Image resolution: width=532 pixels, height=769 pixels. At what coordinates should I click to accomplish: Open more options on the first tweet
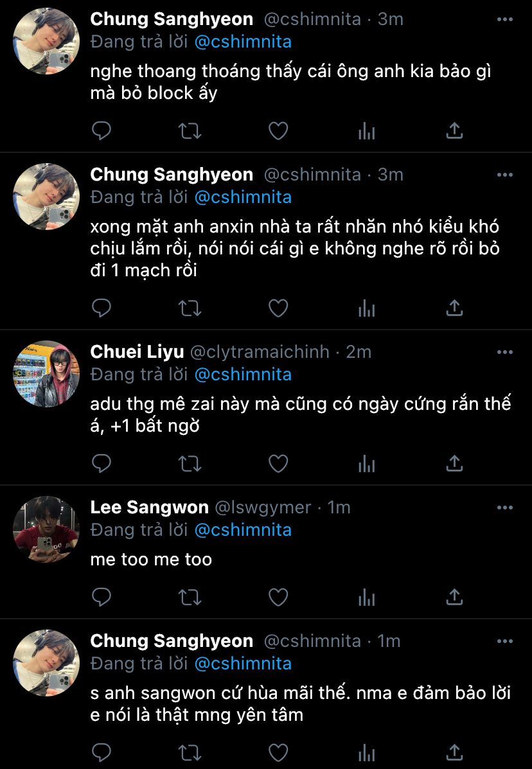pos(505,19)
